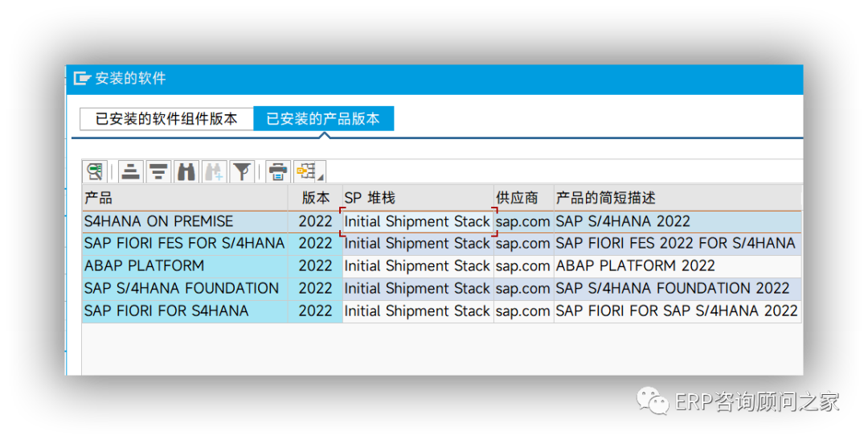Screen dimensions: 868x440
Task: Click the description SAP FIORI FOR SAP S/4HANA 2022
Action: point(678,311)
